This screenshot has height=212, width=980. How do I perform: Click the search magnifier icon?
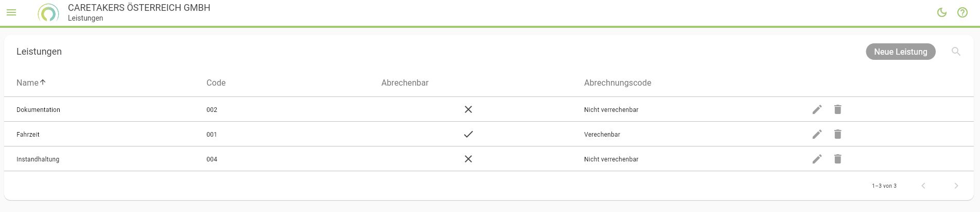[x=956, y=52]
